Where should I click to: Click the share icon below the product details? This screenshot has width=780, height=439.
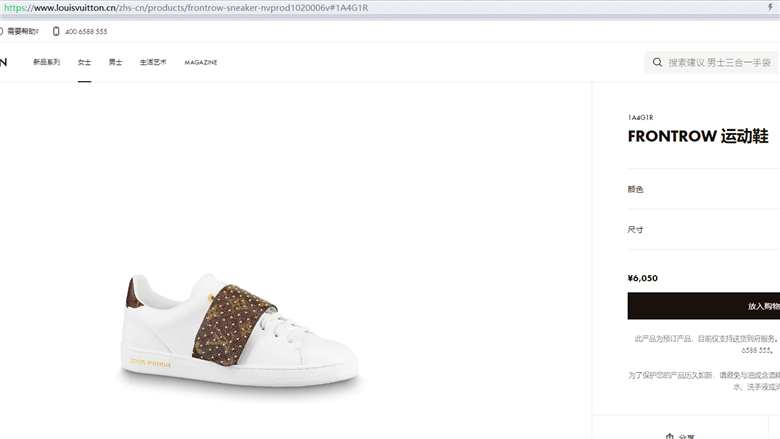tap(670, 436)
